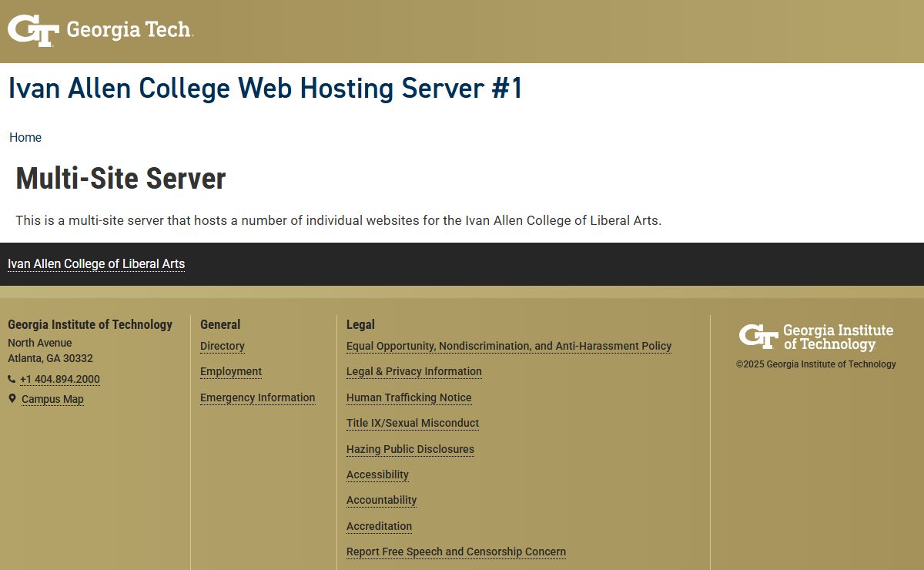This screenshot has height=570, width=924.
Task: Open the Accreditation link
Action: pyautogui.click(x=379, y=526)
